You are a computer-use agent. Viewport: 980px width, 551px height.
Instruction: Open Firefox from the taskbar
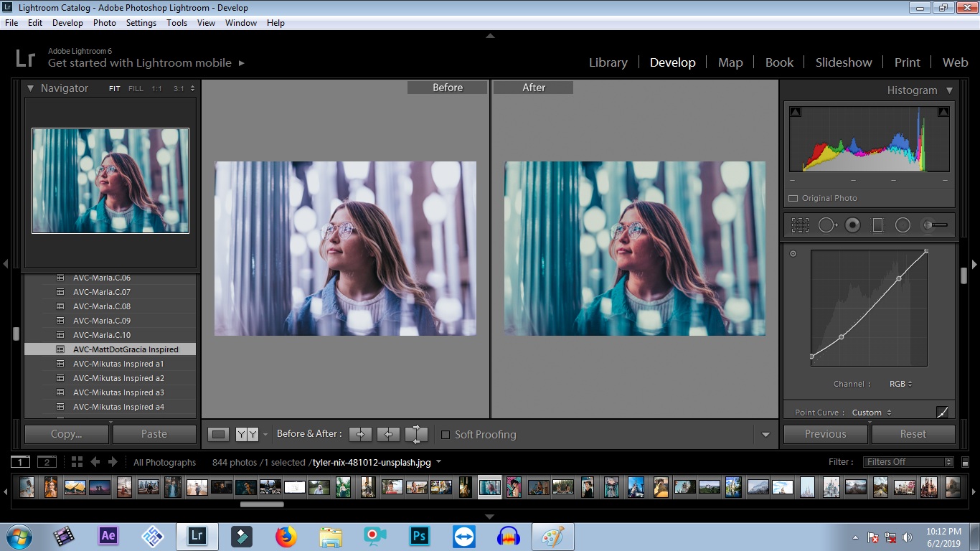tap(286, 535)
